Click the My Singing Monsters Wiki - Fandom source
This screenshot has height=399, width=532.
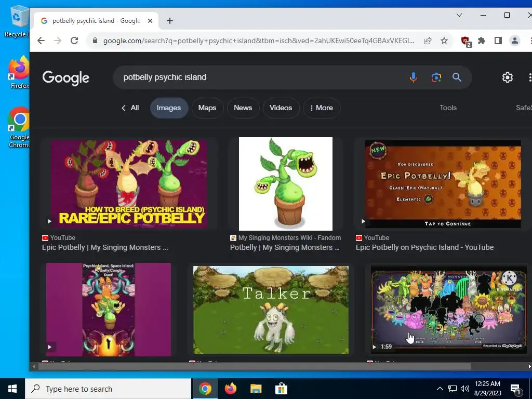[285, 238]
